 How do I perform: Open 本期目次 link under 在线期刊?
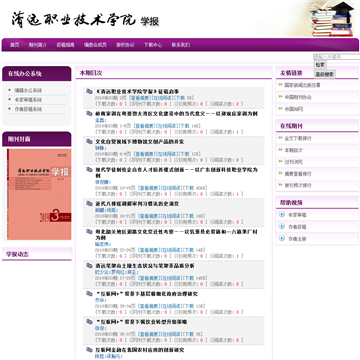pyautogui.click(x=294, y=150)
